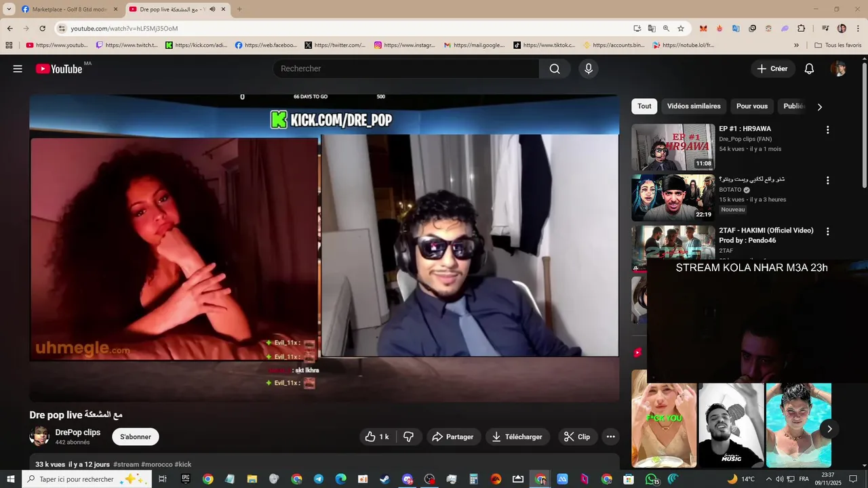Open the EP #1 : HR9AWA video thumbnail
The height and width of the screenshot is (488, 868).
(x=673, y=146)
